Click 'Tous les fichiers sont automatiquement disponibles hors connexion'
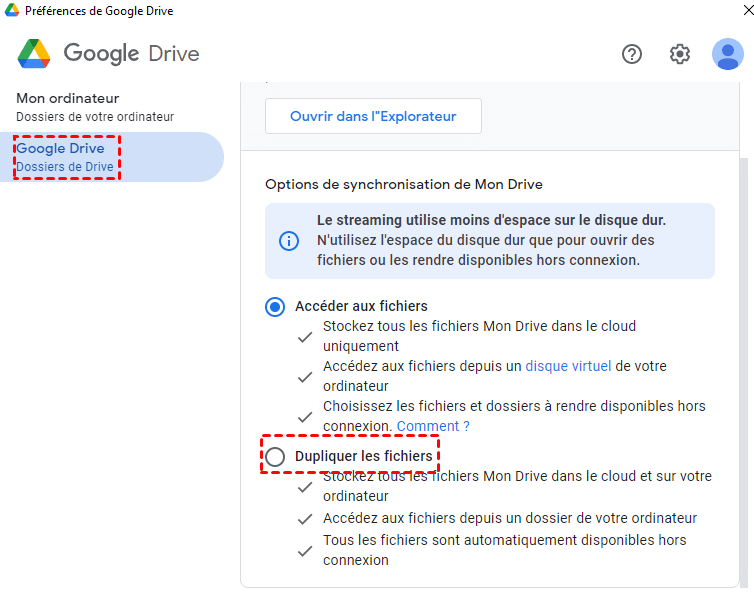The width and height of the screenshot is (754, 596). pyautogui.click(x=504, y=550)
